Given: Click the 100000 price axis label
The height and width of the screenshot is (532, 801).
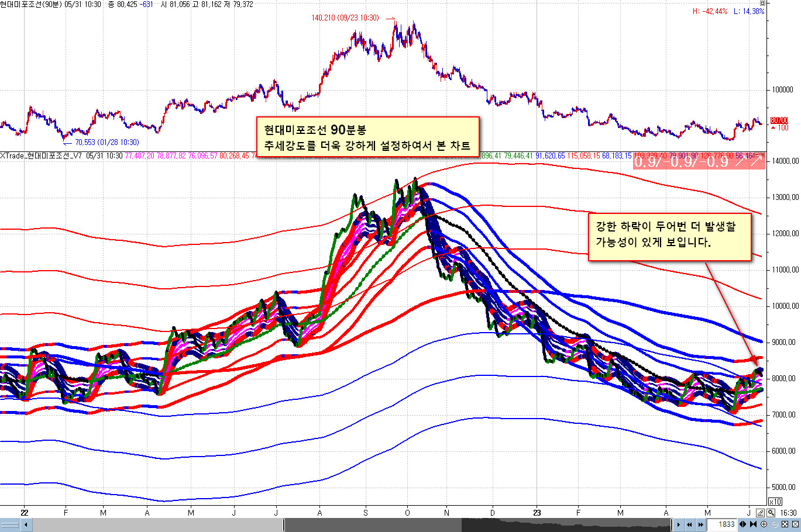Looking at the screenshot, I should click(782, 90).
